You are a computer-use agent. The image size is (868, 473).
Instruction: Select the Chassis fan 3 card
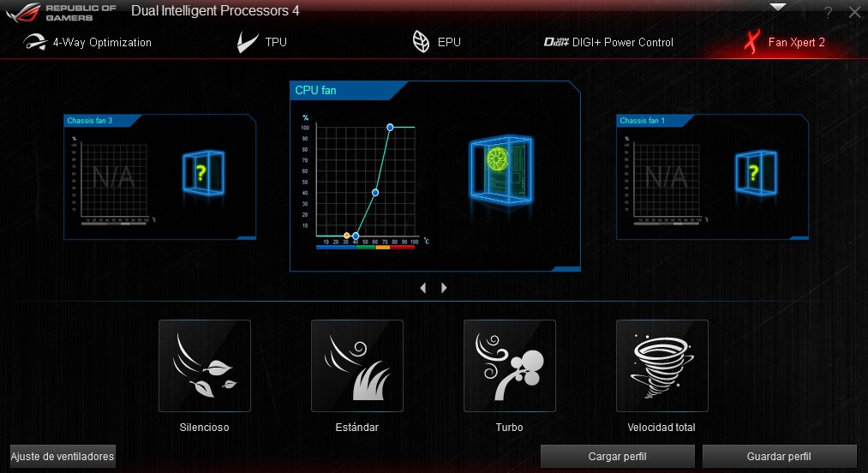pyautogui.click(x=160, y=177)
